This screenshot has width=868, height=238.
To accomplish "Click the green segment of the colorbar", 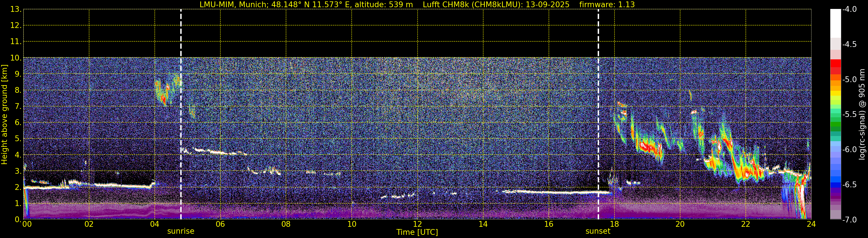I will 835,124.
